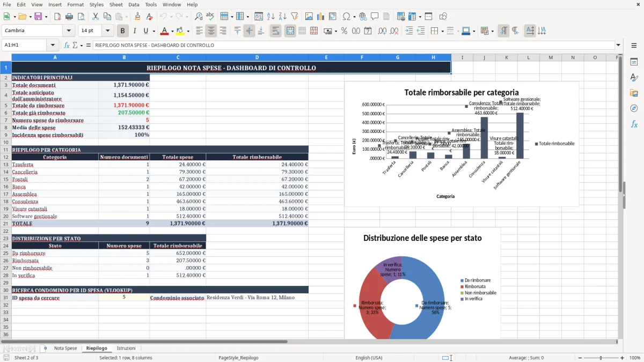The height and width of the screenshot is (362, 644).
Task: Run the Spelling check icon
Action: pos(210,17)
